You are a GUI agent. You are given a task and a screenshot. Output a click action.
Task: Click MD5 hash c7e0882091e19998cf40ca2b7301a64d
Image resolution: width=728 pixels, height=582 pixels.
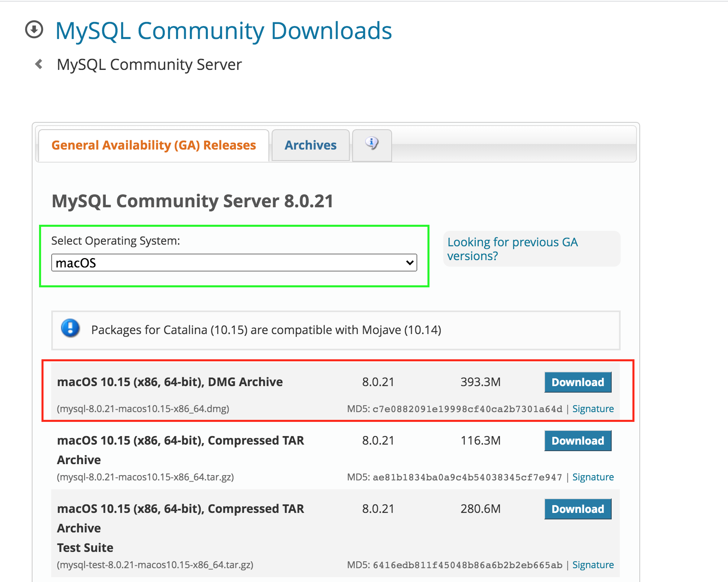tap(467, 409)
